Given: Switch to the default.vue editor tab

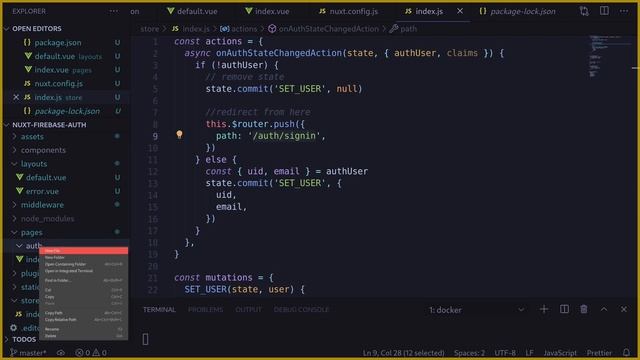Looking at the screenshot, I should tap(192, 11).
